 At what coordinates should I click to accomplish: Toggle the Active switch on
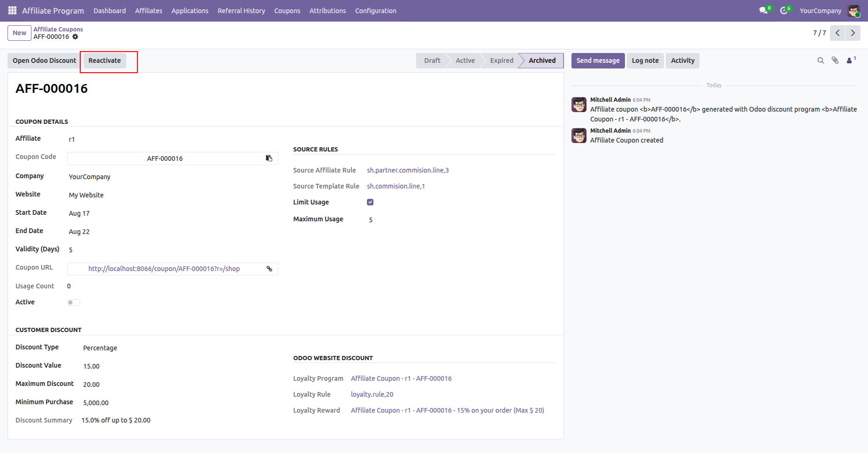74,302
